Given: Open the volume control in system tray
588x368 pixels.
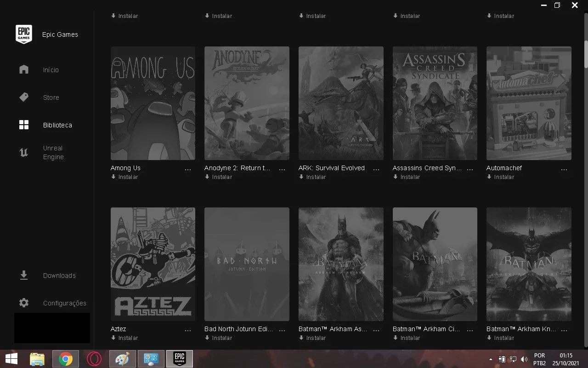Looking at the screenshot, I should 524,359.
